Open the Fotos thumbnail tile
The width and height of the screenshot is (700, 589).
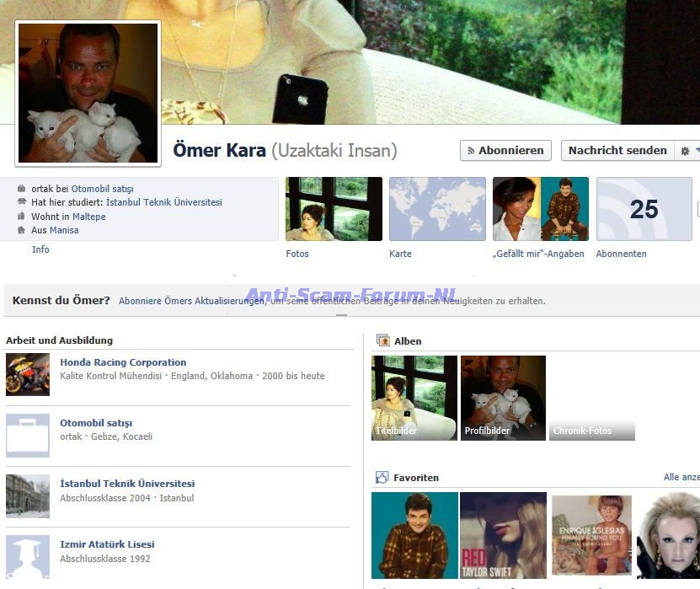coord(334,209)
